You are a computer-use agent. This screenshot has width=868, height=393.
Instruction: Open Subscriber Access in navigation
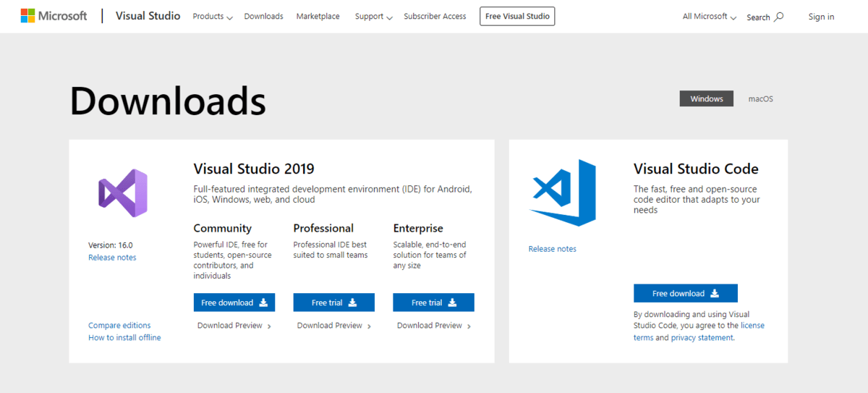(435, 17)
